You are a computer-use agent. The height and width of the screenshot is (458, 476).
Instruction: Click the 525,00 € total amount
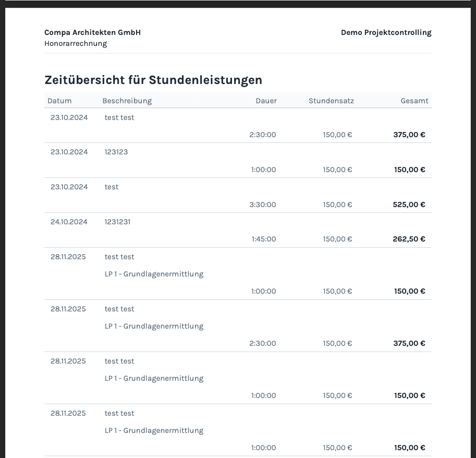[409, 204]
